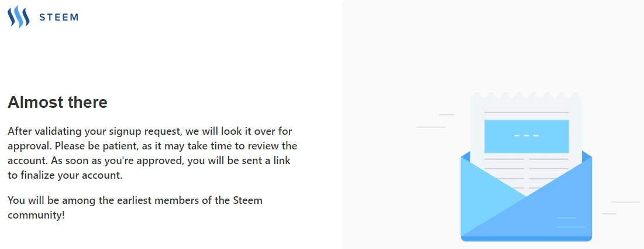
Task: Click the motion lines right of envelope
Action: click(621, 208)
